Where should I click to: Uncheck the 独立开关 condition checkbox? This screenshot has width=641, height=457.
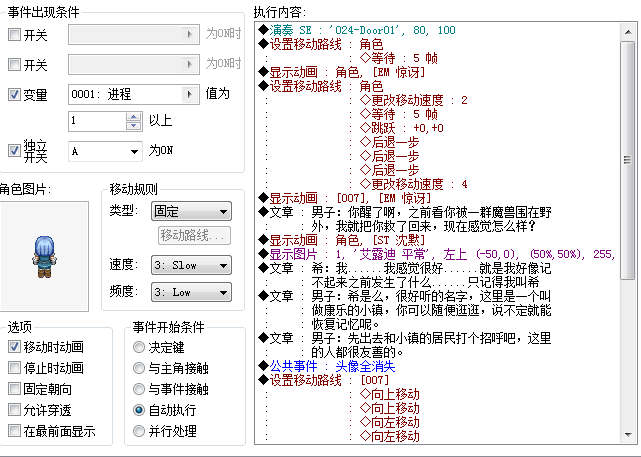(x=14, y=151)
